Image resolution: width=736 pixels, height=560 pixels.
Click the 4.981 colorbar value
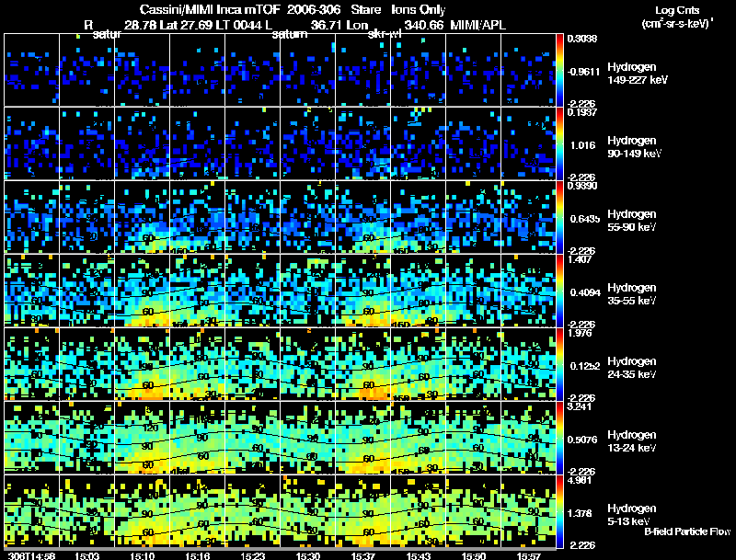pos(580,480)
